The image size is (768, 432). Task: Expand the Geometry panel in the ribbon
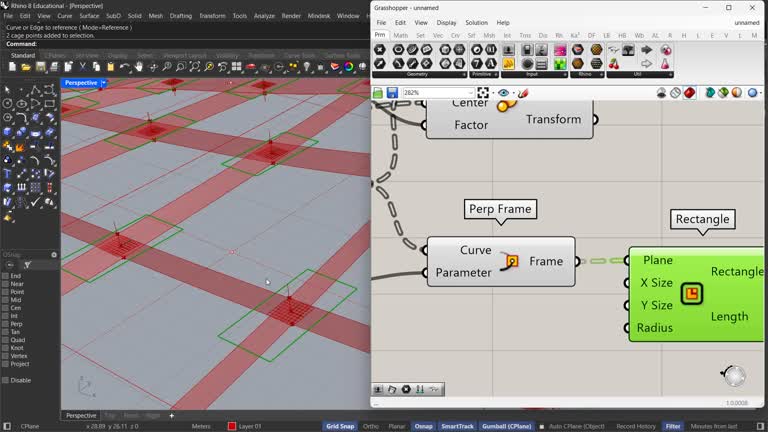pyautogui.click(x=464, y=74)
